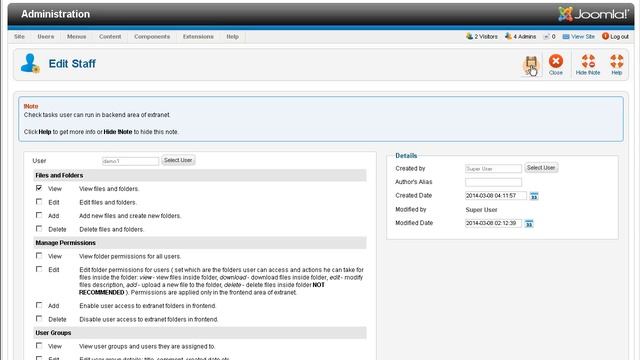This screenshot has width=640, height=360.
Task: Check Manage Permissions Delete checkbox
Action: point(39,318)
